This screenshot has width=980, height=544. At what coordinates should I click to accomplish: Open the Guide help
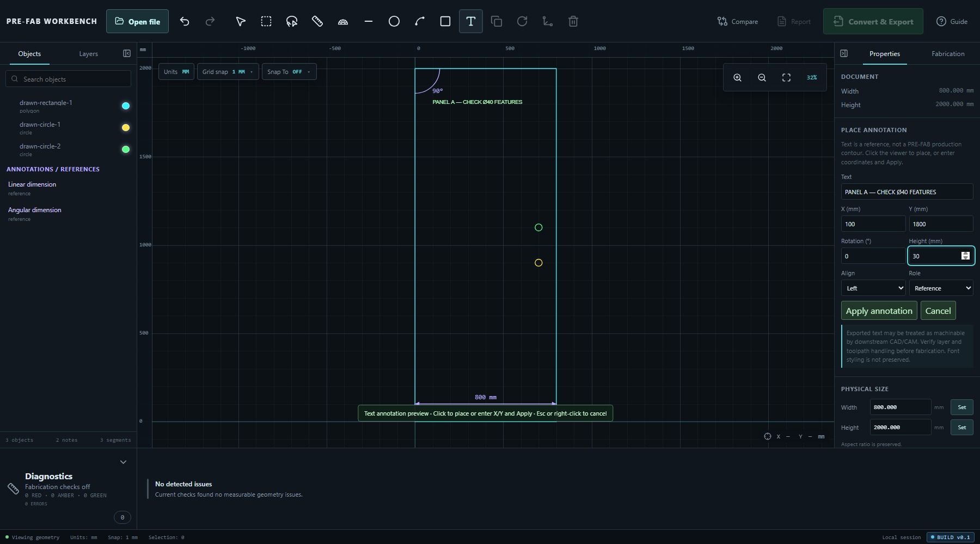[952, 22]
